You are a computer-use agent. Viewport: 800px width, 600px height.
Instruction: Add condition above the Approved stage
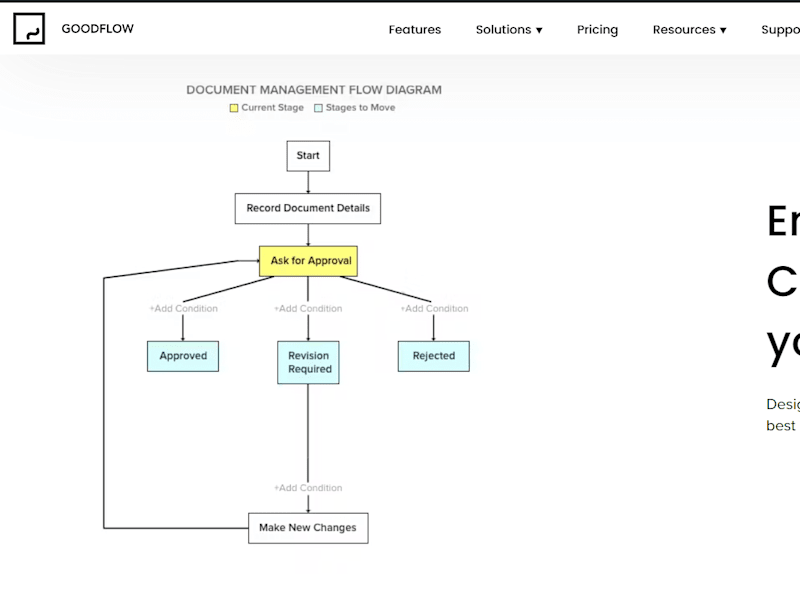click(183, 309)
